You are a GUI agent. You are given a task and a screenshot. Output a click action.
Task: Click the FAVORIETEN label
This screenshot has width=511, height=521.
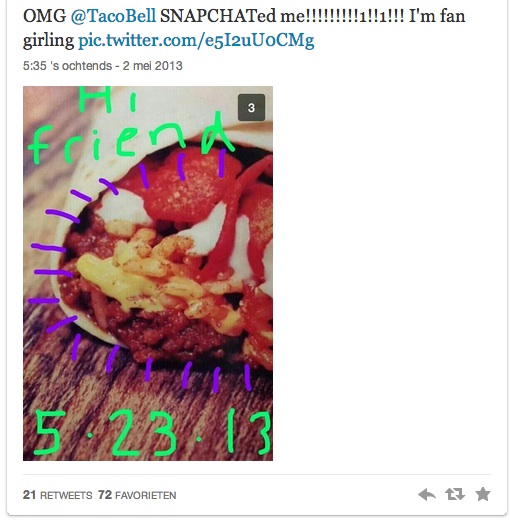(146, 495)
